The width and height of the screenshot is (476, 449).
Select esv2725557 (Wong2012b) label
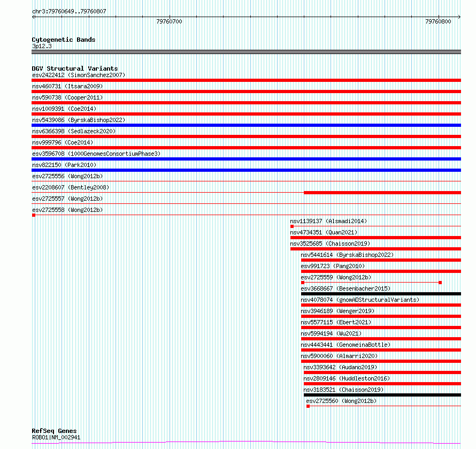click(x=67, y=199)
